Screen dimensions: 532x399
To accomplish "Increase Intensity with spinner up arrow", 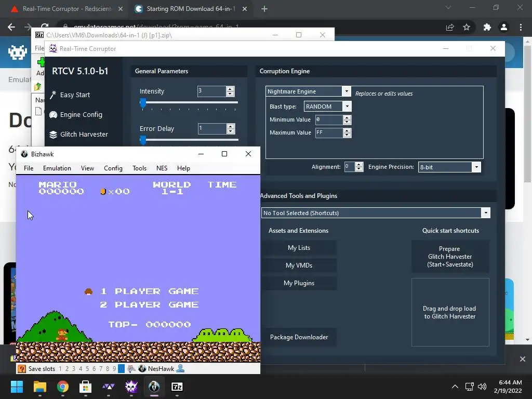I will pyautogui.click(x=230, y=89).
